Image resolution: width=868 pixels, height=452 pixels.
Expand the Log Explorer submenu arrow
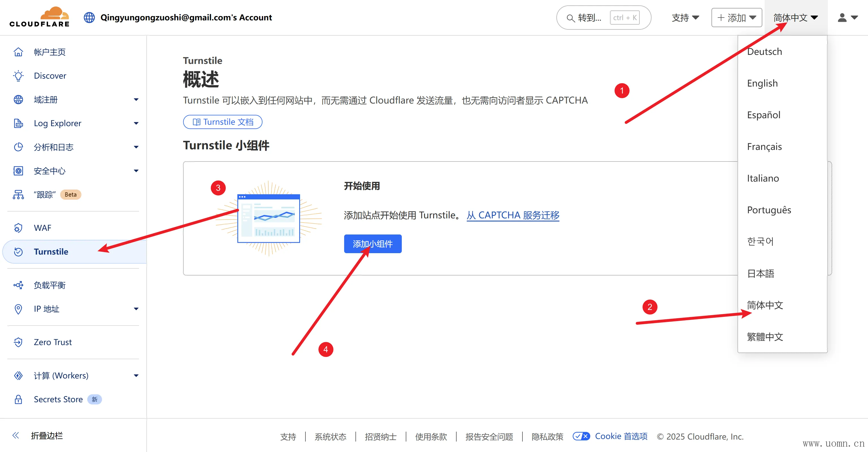click(x=136, y=123)
